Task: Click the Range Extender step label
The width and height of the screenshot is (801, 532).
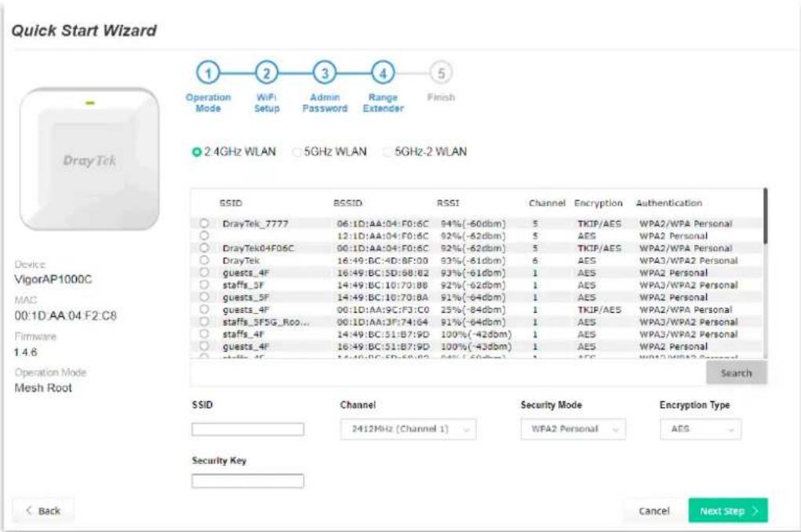Action: [383, 103]
